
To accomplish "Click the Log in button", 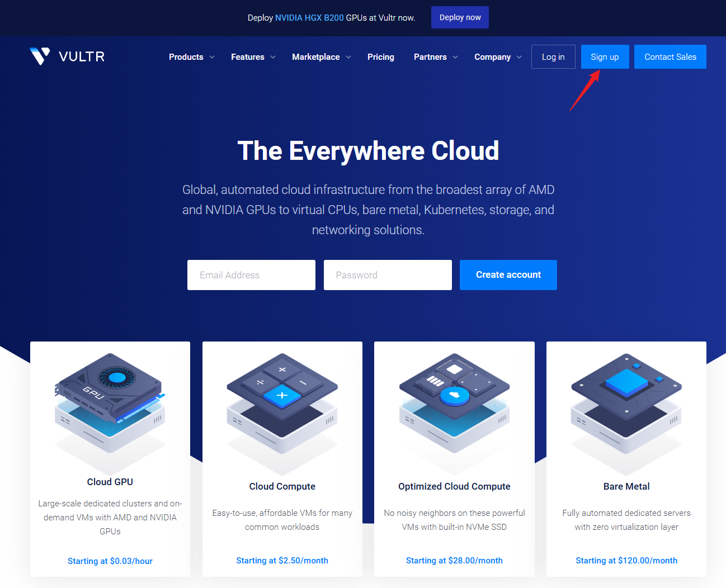I will (x=553, y=57).
